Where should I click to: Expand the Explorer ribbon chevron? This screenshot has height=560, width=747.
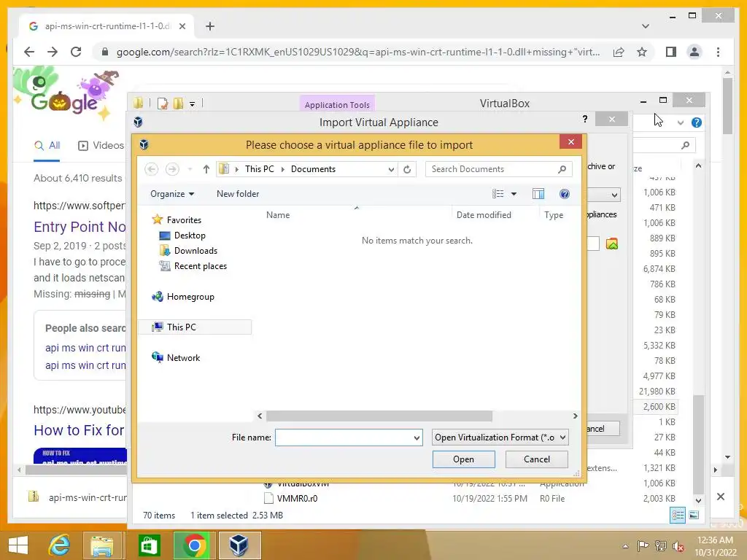tap(681, 122)
